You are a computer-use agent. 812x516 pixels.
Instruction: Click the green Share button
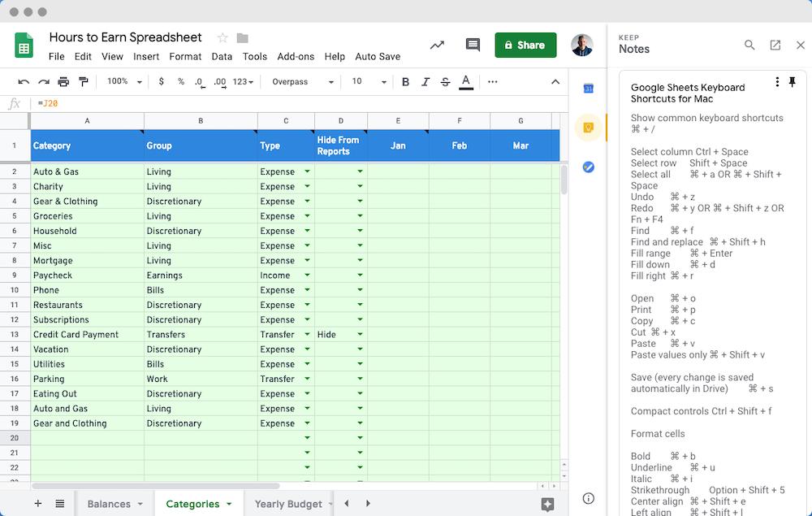(525, 45)
